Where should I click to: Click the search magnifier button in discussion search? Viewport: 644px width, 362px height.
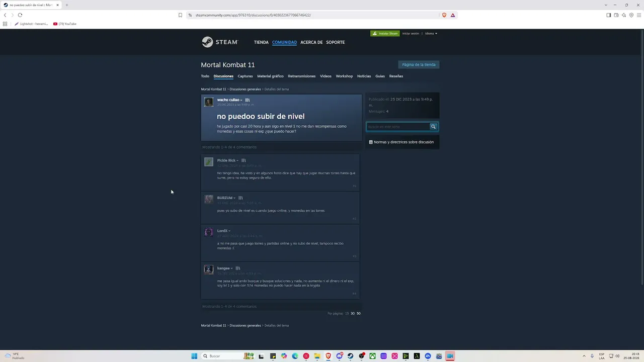[x=433, y=127]
